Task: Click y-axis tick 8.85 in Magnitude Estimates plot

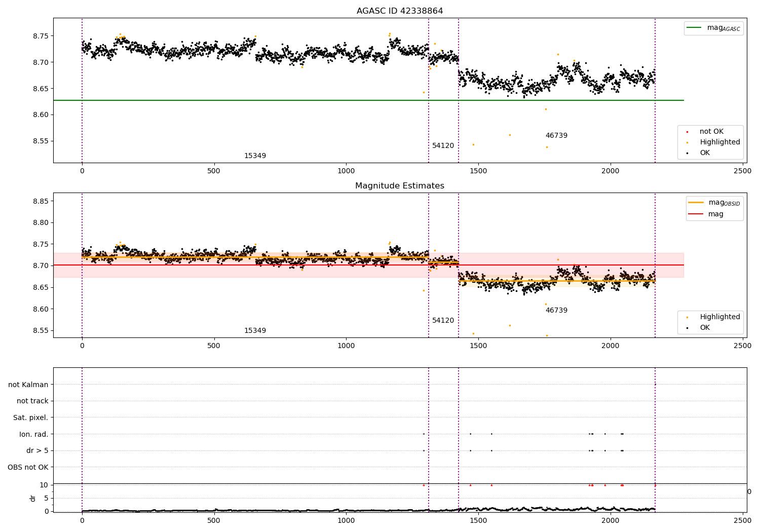Action: pos(41,202)
